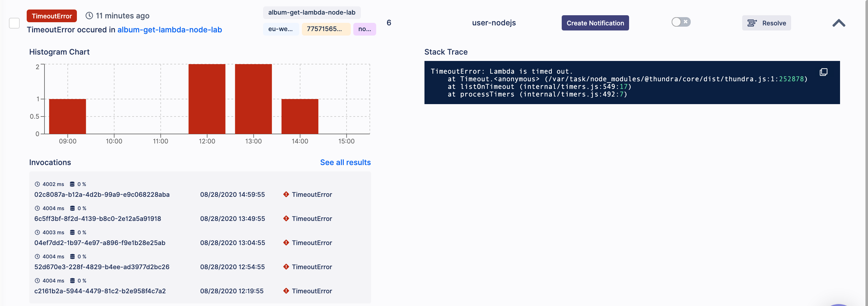Click the 08/28/2020 13:49:55 timestamp
This screenshot has width=868, height=306.
pos(233,219)
